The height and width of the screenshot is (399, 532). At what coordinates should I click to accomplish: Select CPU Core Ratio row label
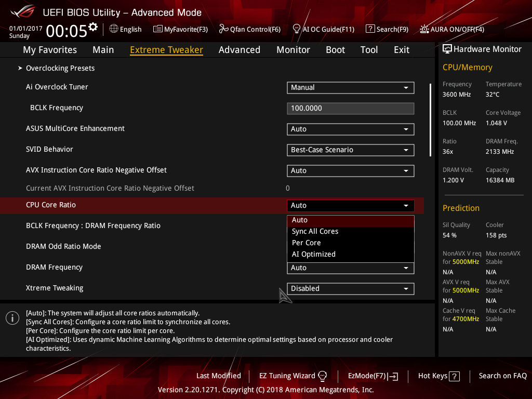coord(51,205)
